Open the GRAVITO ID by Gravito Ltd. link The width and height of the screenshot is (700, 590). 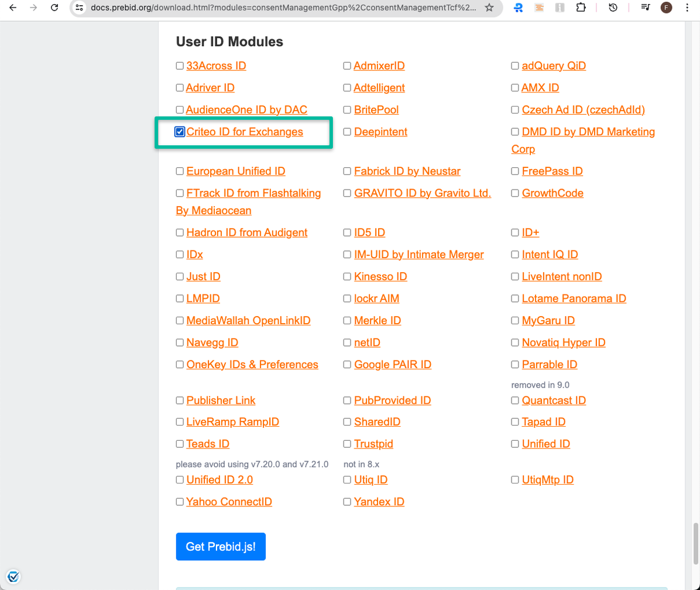click(x=423, y=193)
